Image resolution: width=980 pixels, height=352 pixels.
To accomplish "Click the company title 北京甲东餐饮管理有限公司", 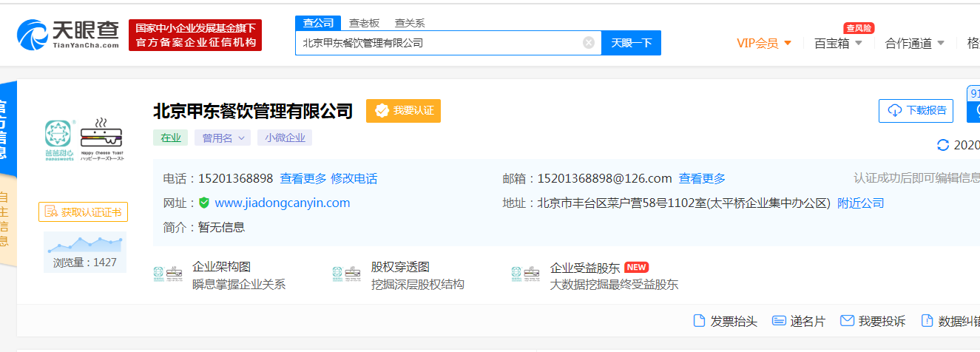I will coord(253,111).
